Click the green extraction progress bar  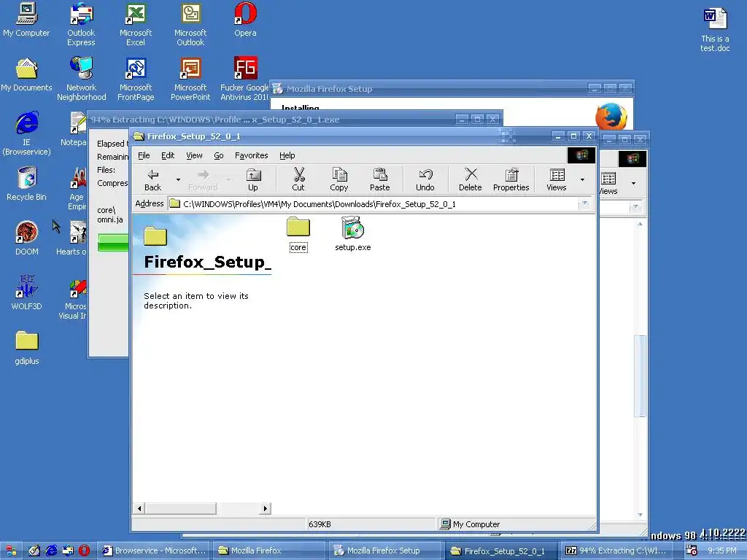(113, 242)
